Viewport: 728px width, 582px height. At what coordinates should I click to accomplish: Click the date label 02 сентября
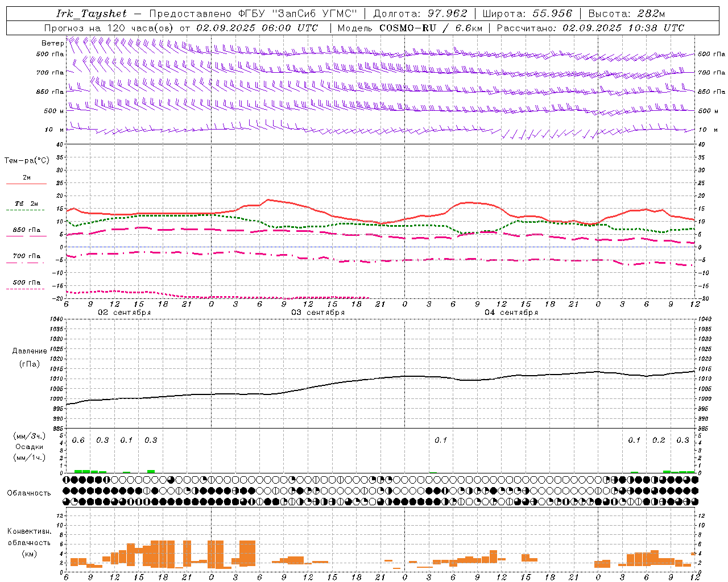[125, 313]
